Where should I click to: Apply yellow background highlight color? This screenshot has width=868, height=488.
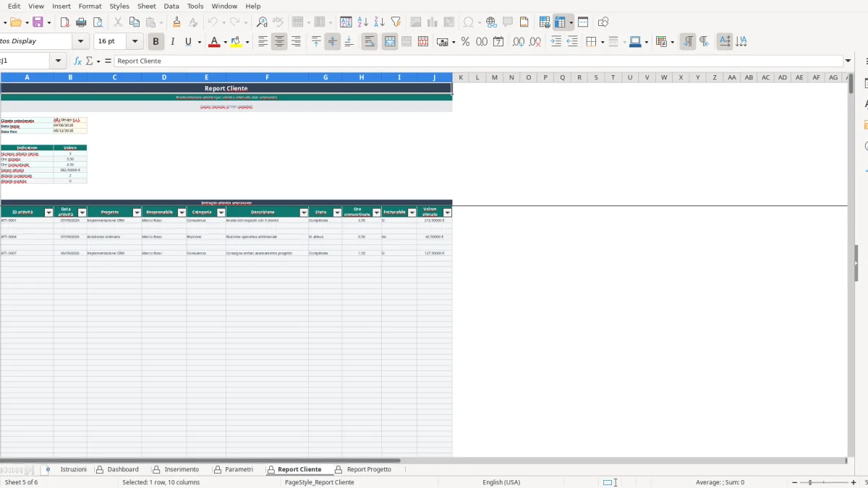236,42
